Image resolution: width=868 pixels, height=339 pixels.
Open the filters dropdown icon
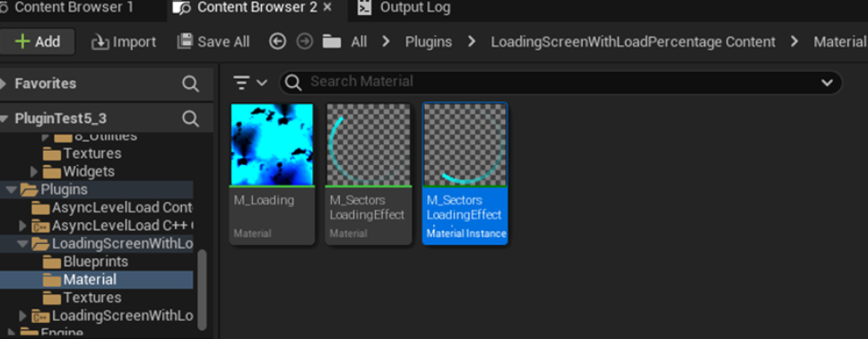tap(250, 83)
